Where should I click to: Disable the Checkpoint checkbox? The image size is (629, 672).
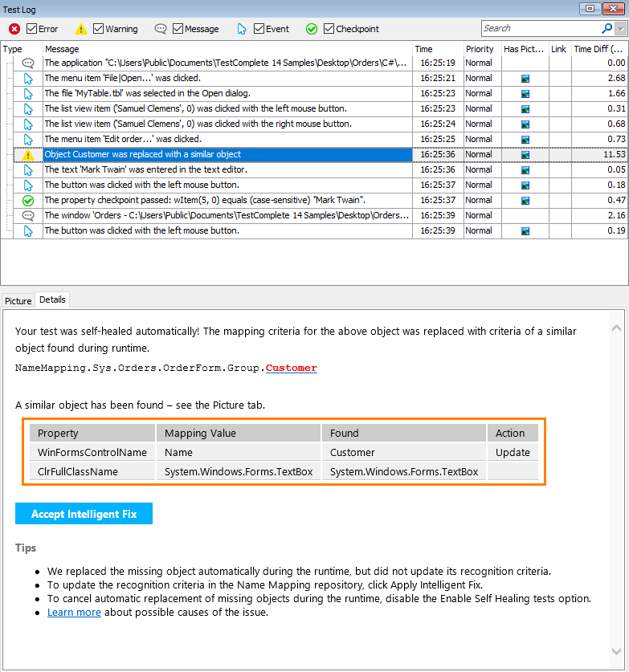click(x=329, y=29)
